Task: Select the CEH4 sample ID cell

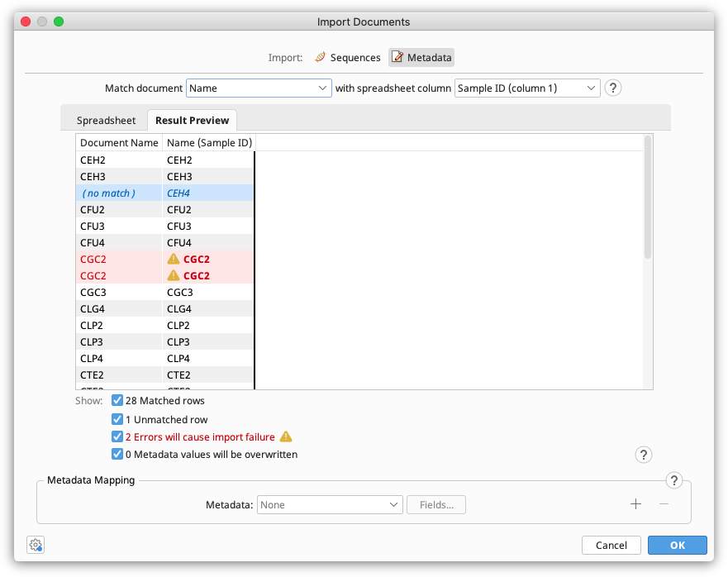Action: coord(208,193)
